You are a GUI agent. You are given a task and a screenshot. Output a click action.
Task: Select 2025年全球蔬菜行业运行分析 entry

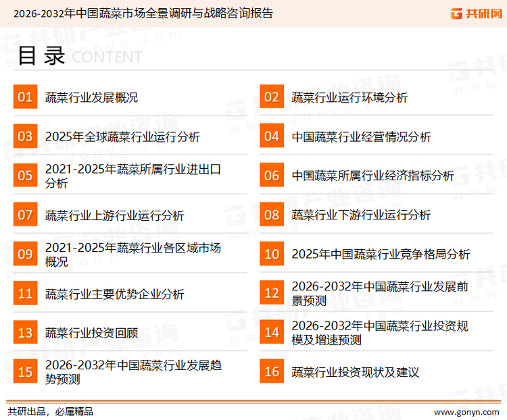tap(122, 136)
